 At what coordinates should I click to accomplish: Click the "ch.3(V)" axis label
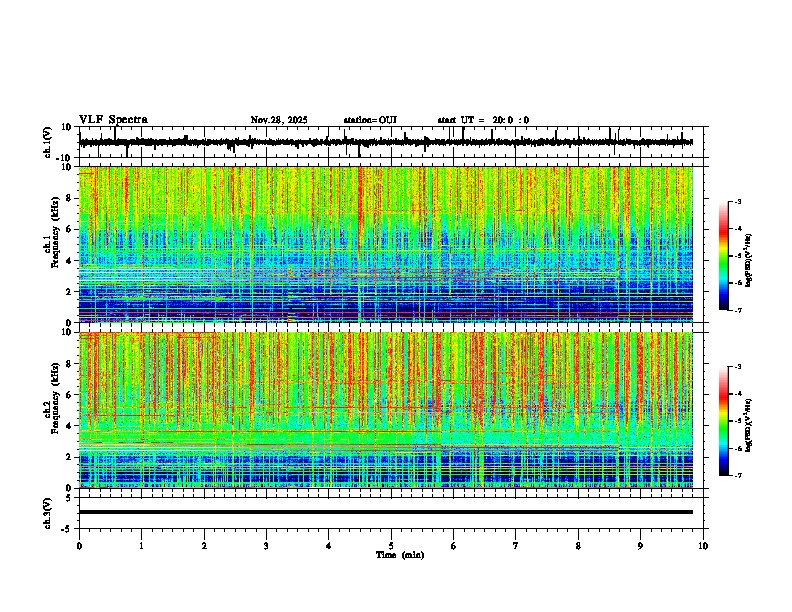click(48, 513)
